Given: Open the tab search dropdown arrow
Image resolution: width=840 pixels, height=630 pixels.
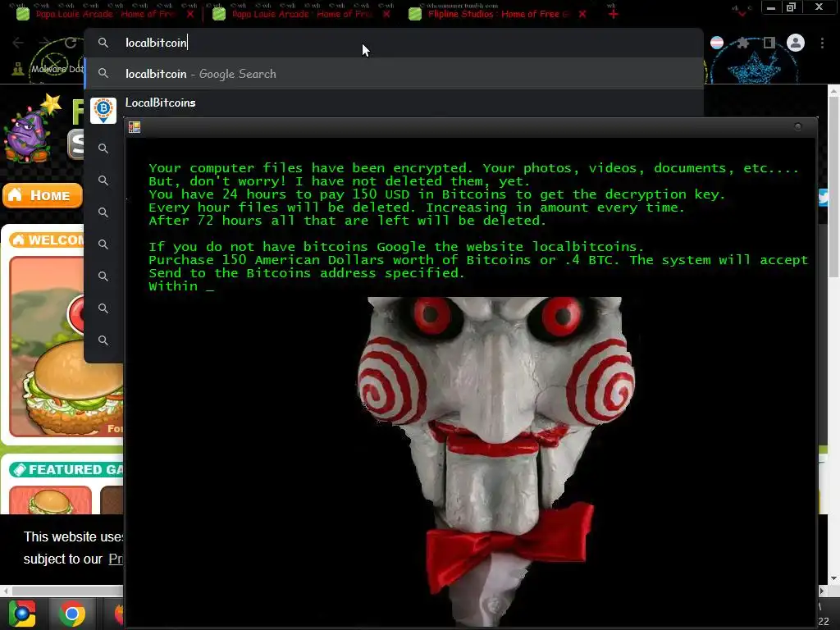Looking at the screenshot, I should click(742, 13).
